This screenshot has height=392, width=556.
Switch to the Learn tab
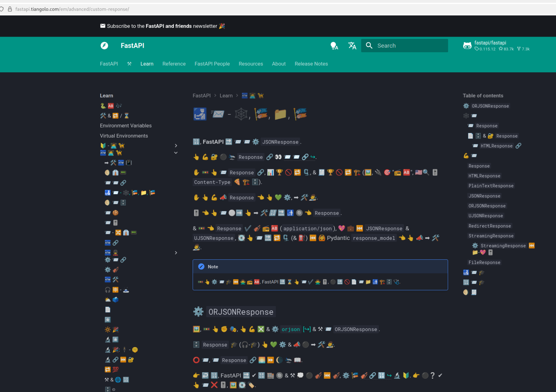pyautogui.click(x=147, y=64)
